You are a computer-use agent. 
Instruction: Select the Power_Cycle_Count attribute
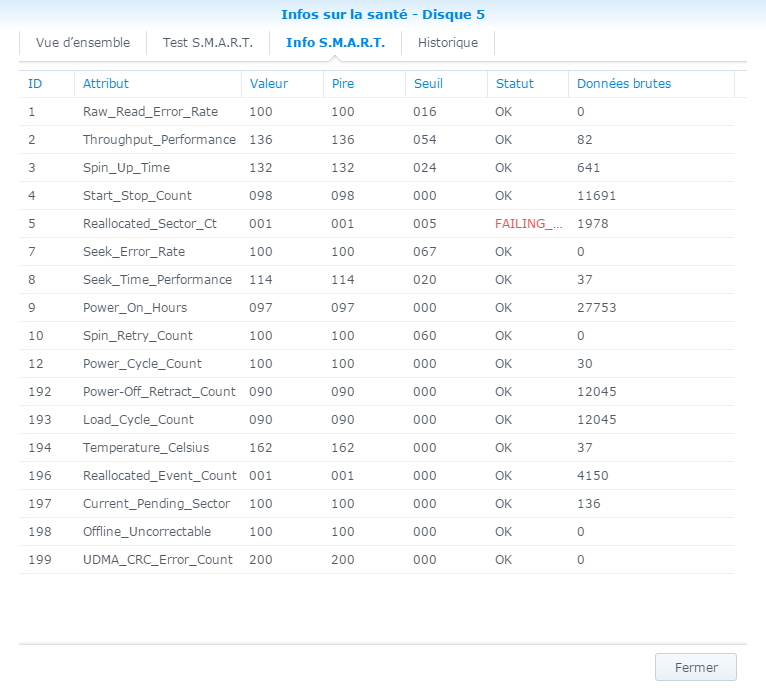(142, 364)
